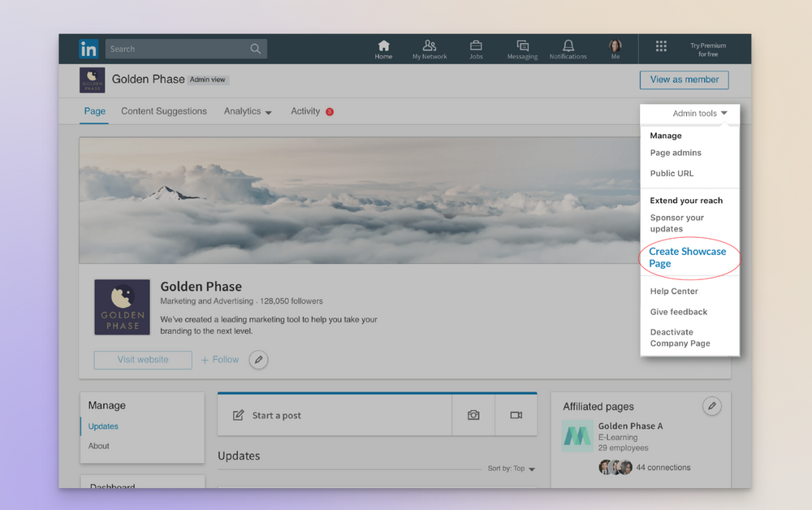Click the Visit website button
Viewport: 812px width, 510px height.
click(x=143, y=360)
